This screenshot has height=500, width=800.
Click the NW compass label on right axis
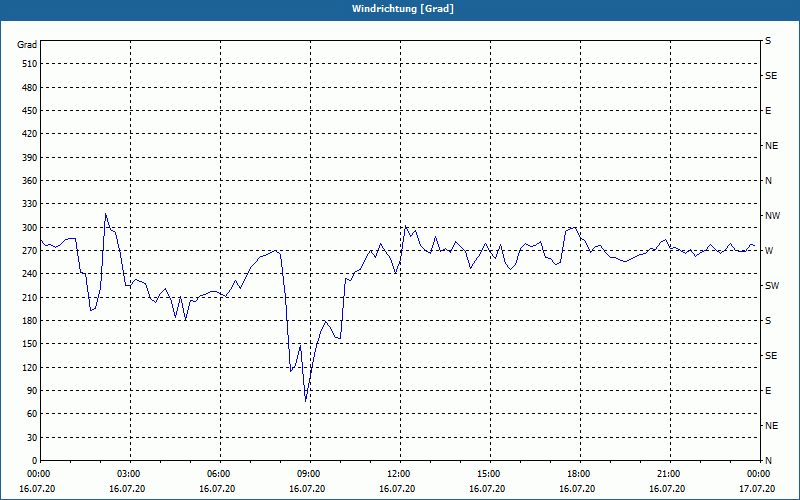pos(772,216)
